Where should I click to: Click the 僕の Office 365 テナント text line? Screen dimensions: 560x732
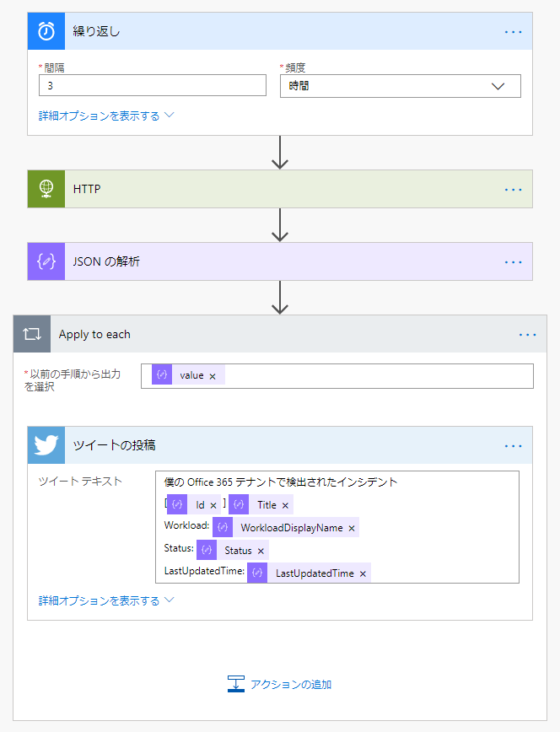[280, 482]
